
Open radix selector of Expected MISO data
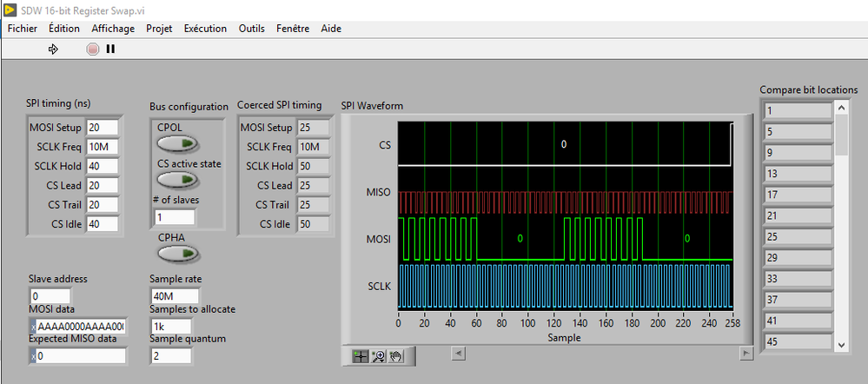(x=32, y=356)
